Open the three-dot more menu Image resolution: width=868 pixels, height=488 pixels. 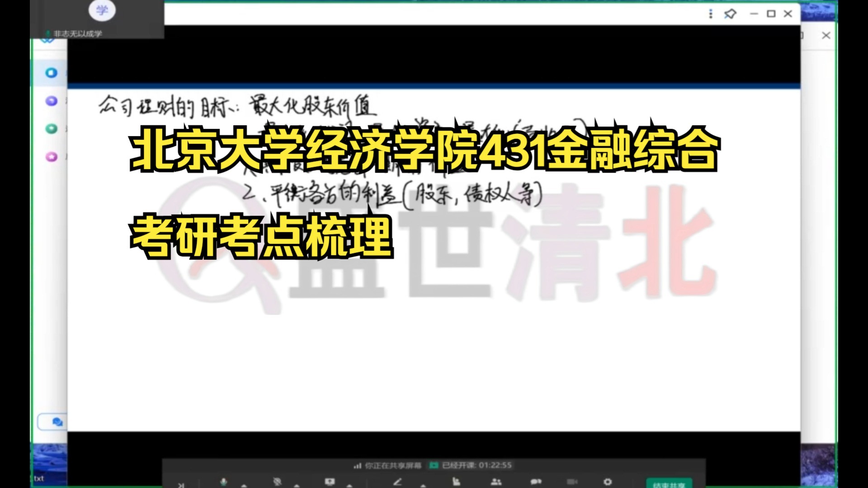[711, 14]
